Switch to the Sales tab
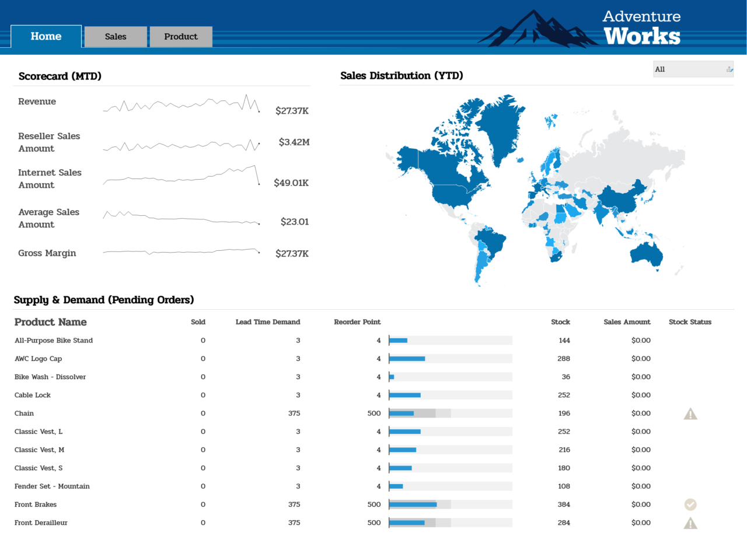Screen dimensions: 747x560 115,36
